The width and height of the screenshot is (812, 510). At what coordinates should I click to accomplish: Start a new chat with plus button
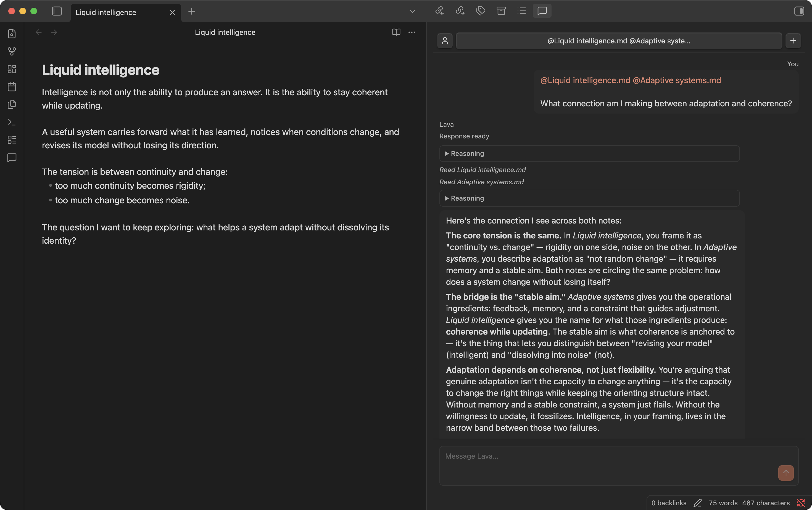(793, 41)
